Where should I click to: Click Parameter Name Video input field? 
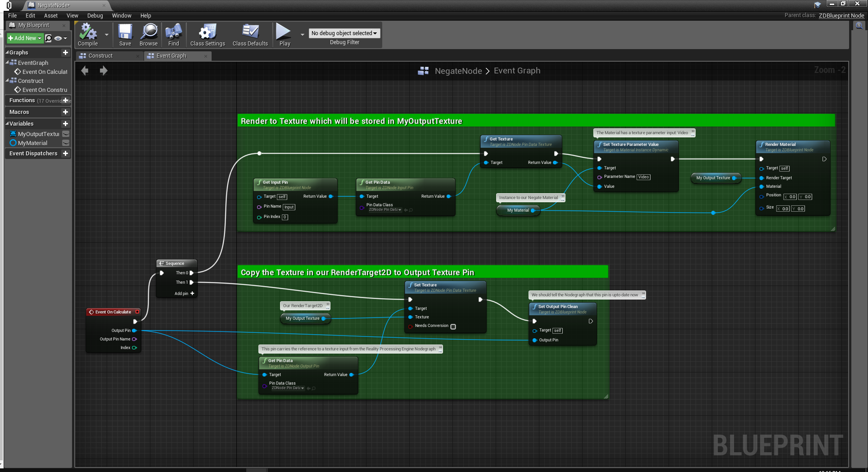[x=643, y=177]
